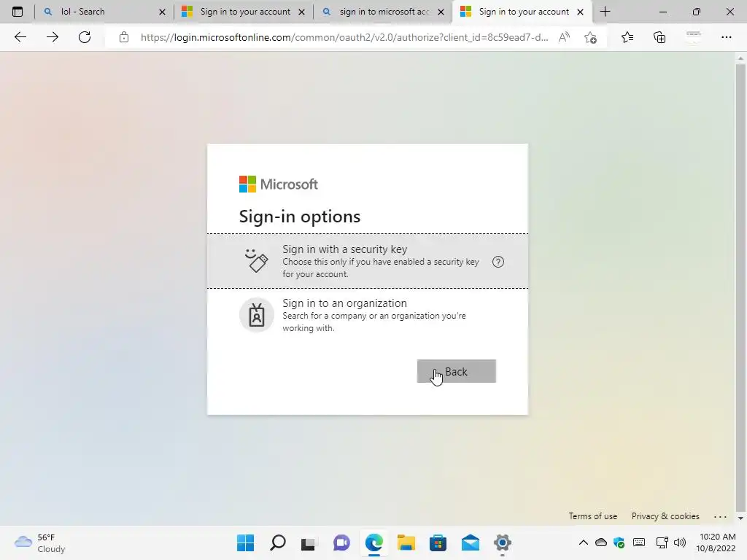Open the Windows Start menu

pyautogui.click(x=245, y=542)
